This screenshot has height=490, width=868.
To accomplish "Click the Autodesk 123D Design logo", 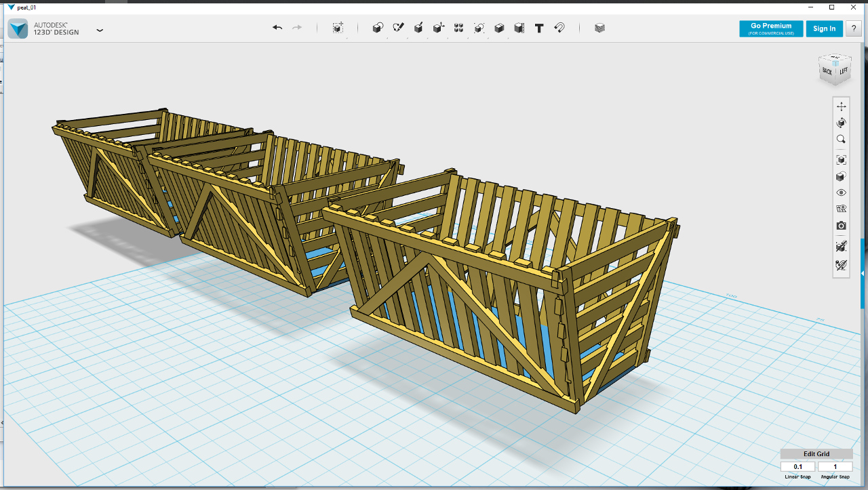I will coord(18,28).
